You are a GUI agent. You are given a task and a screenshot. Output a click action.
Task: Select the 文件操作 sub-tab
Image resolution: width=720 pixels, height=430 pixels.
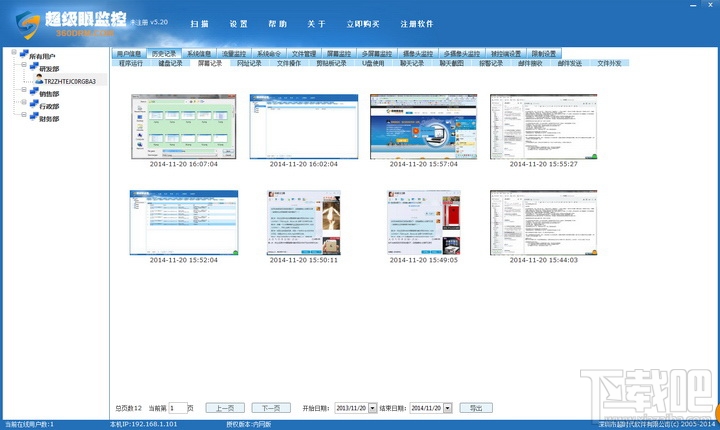tap(289, 63)
